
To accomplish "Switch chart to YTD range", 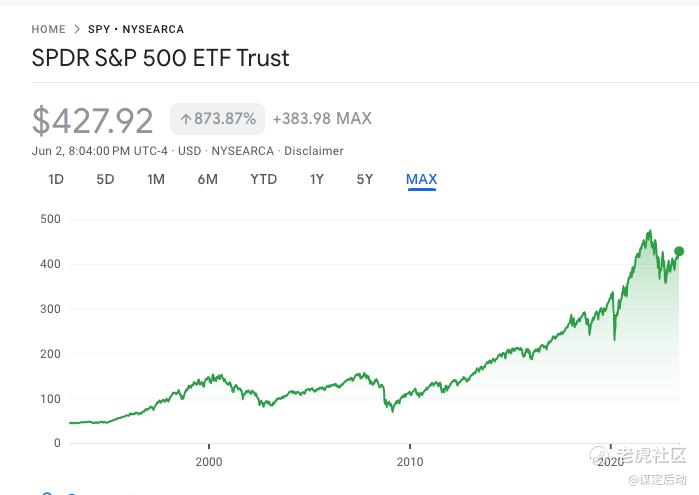I will (263, 179).
